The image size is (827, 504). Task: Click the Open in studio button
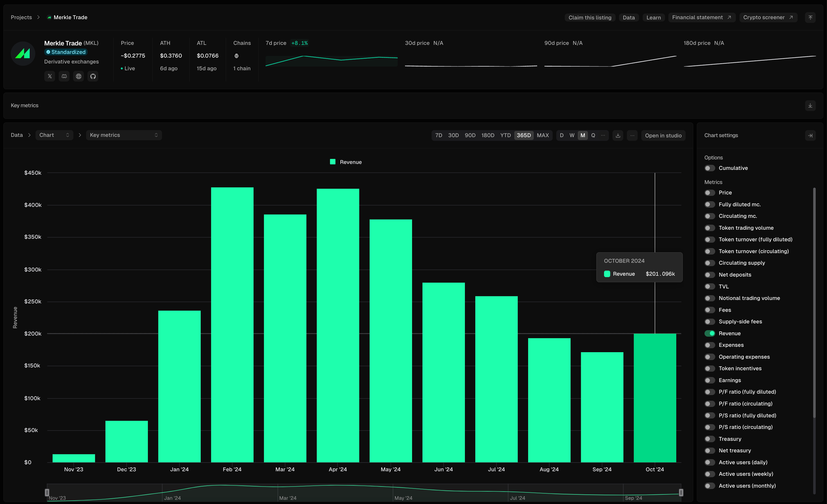tap(663, 135)
